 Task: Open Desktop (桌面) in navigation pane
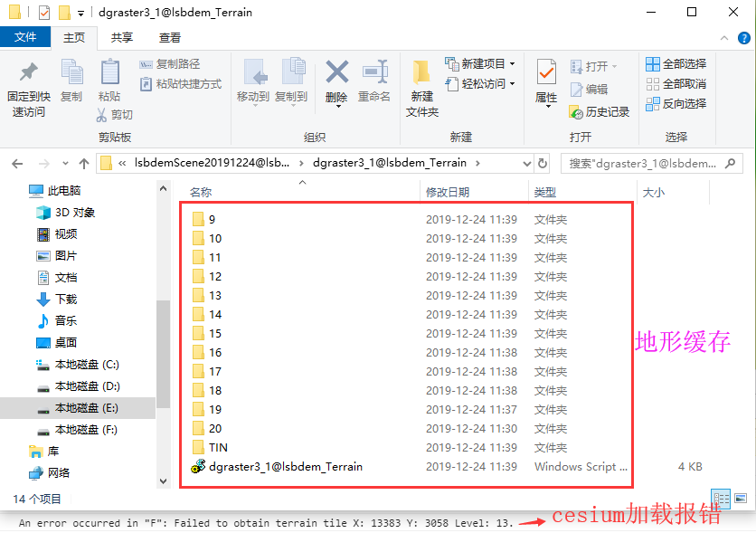pyautogui.click(x=57, y=343)
